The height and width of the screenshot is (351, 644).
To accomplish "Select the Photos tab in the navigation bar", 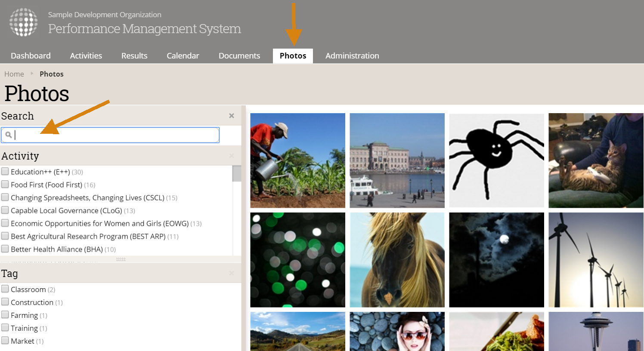I will tap(293, 56).
